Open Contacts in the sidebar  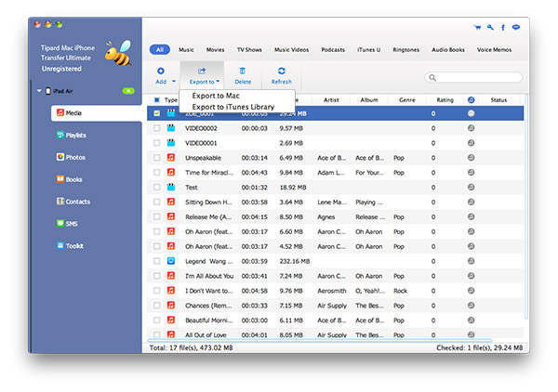coord(73,202)
